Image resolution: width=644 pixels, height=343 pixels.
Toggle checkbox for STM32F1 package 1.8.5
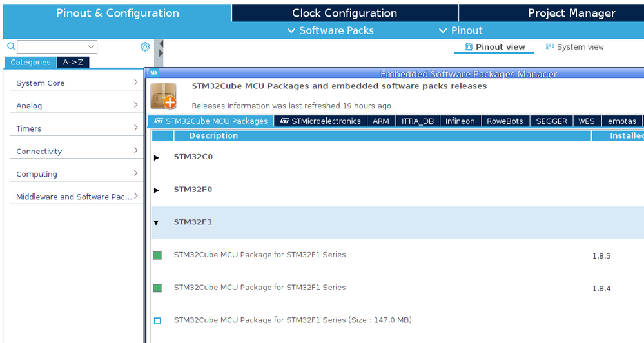[157, 255]
